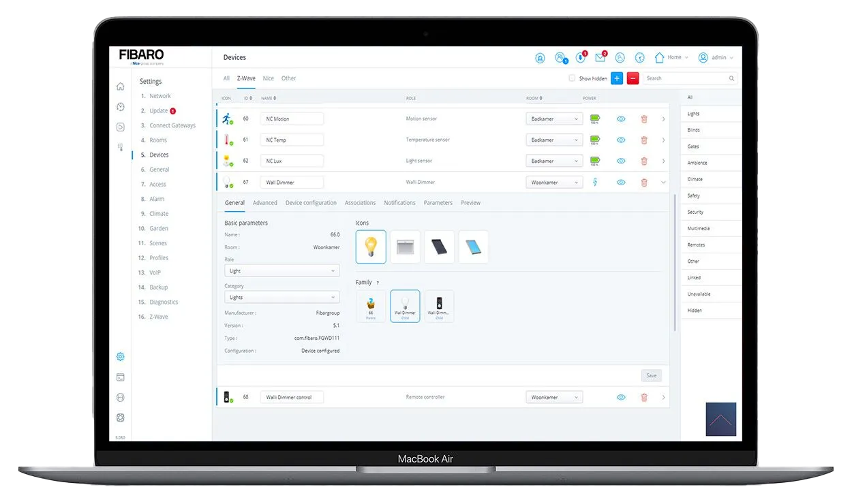Delete the NC Motion device via trash icon
This screenshot has width=852, height=504.
(644, 119)
